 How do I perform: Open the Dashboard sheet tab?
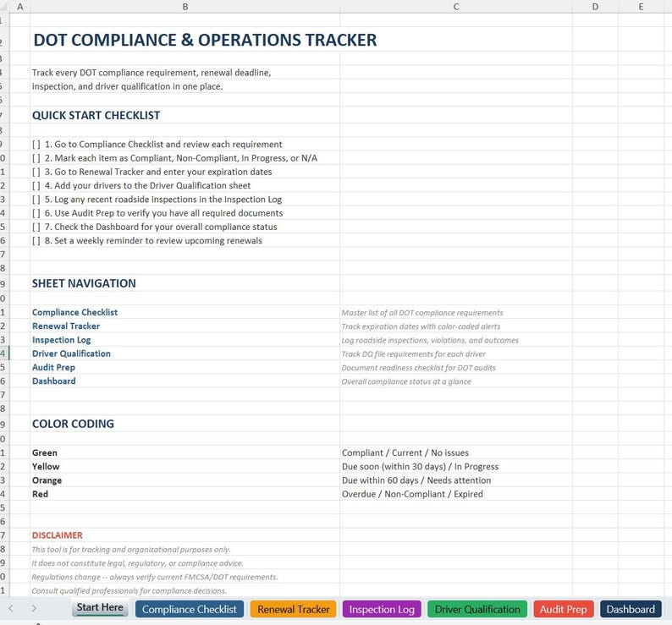click(631, 609)
